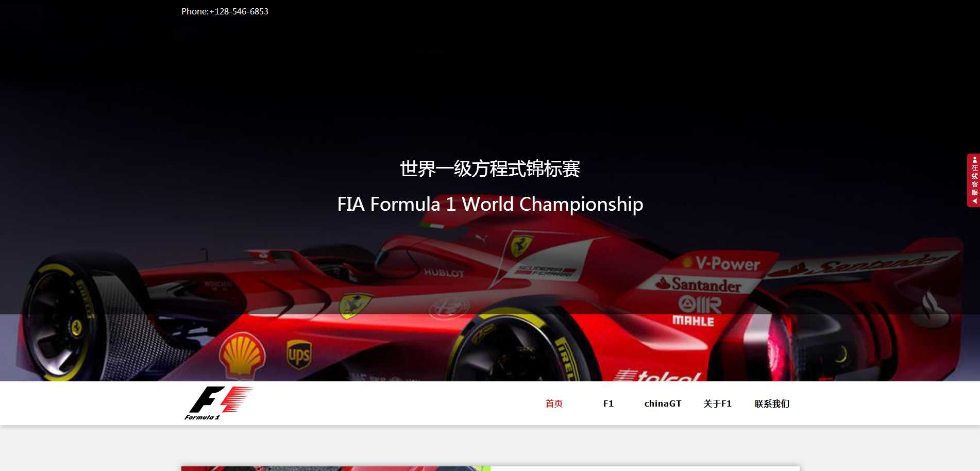Viewport: 980px width, 471px height.
Task: Expand the 在线客服 online service side tab
Action: [x=973, y=180]
